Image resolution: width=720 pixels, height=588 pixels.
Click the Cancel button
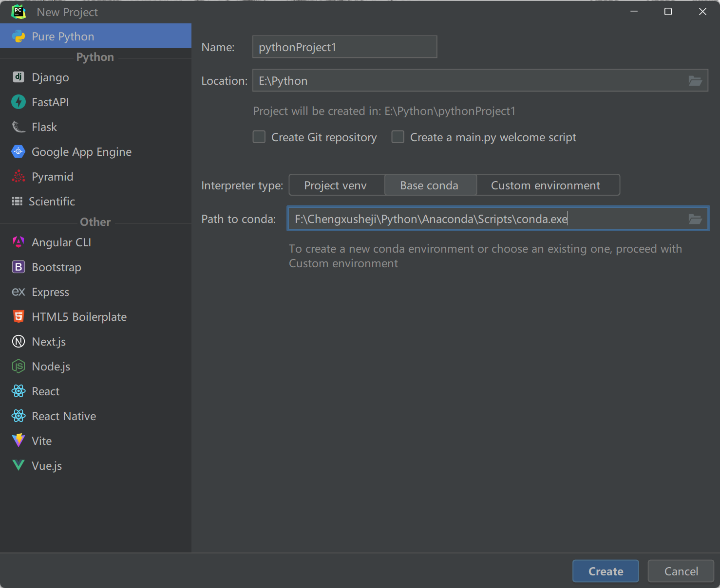681,571
